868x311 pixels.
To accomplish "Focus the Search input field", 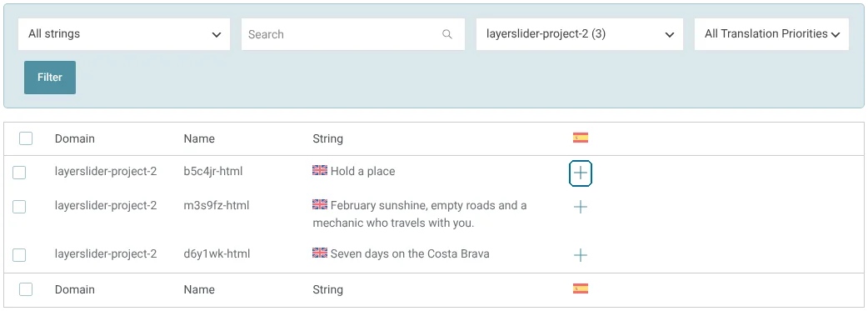I will tap(353, 34).
